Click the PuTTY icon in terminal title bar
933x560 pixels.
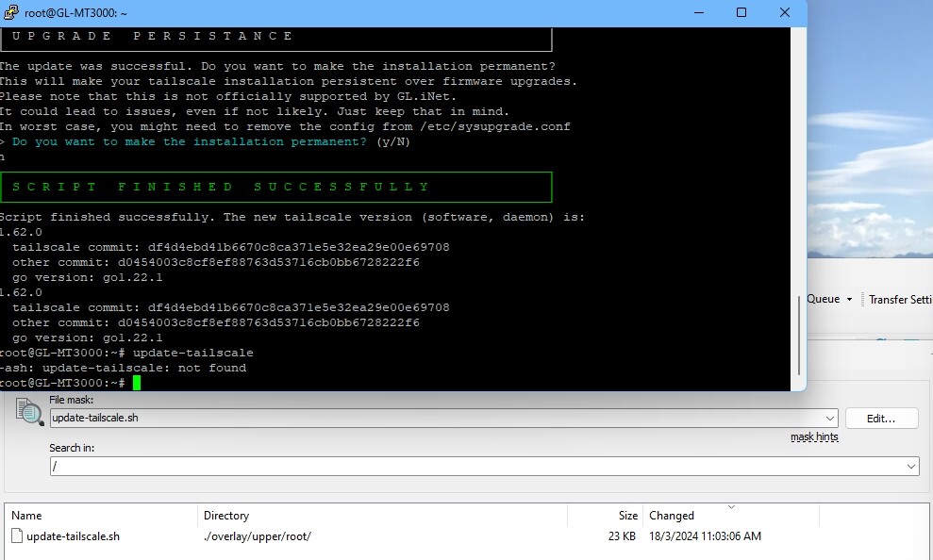11,12
